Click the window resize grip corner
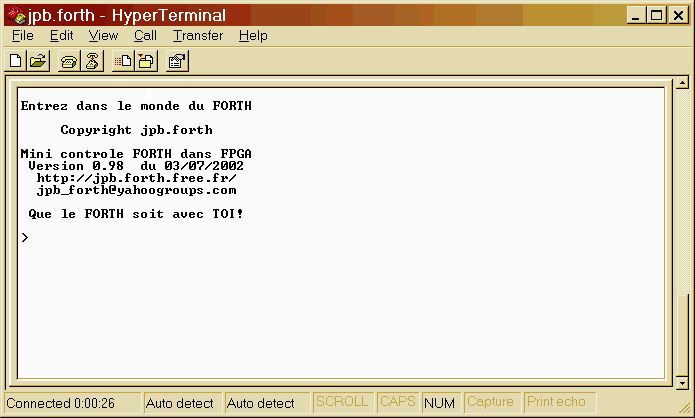Image resolution: width=695 pixels, height=418 pixels. [685, 407]
